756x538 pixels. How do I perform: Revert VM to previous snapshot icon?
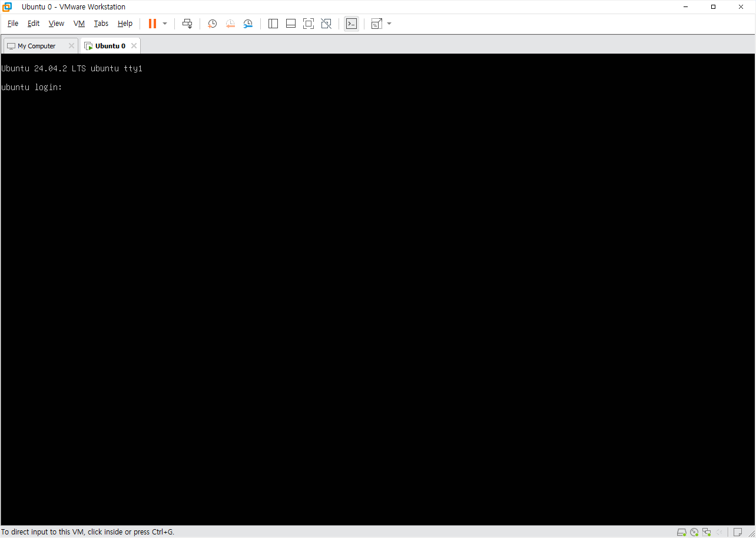pyautogui.click(x=230, y=24)
